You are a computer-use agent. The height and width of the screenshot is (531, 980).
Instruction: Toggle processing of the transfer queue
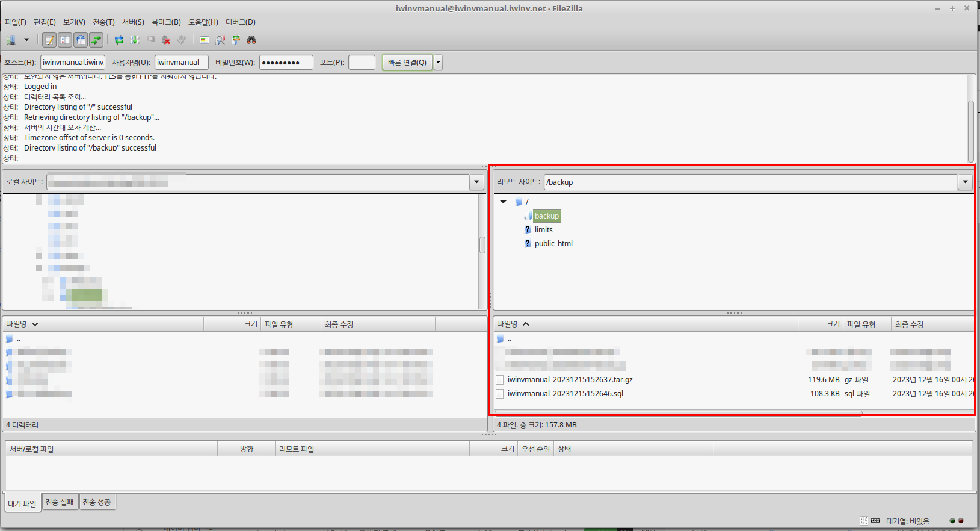pyautogui.click(x=135, y=40)
